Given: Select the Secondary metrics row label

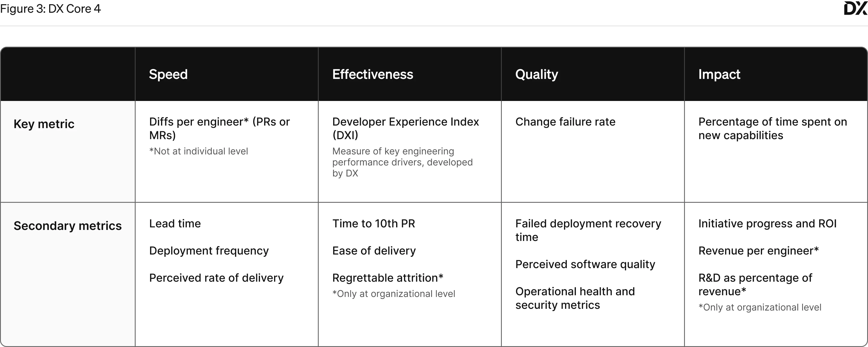Looking at the screenshot, I should [x=68, y=226].
